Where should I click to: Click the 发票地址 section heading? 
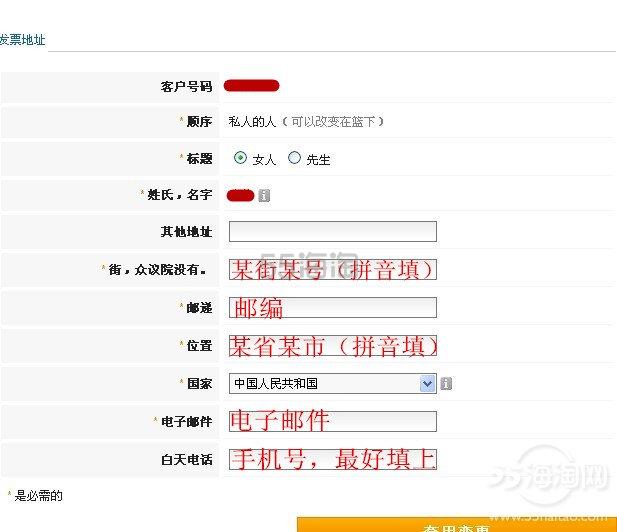point(22,40)
